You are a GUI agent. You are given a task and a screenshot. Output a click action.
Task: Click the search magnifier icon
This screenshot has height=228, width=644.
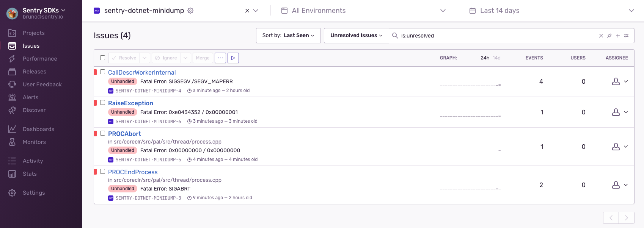pyautogui.click(x=395, y=36)
